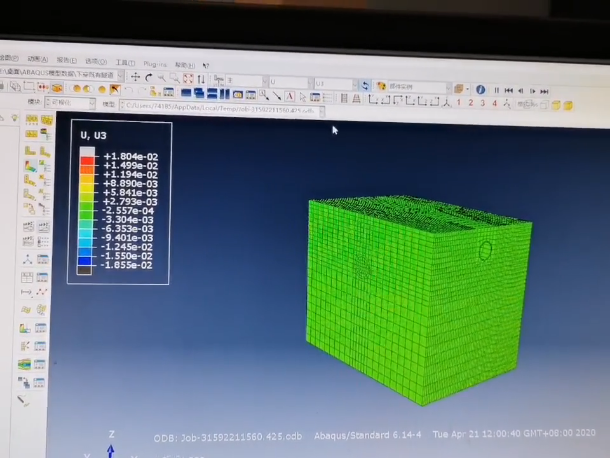
Task: Click the Undo arrow icon
Action: point(129,91)
